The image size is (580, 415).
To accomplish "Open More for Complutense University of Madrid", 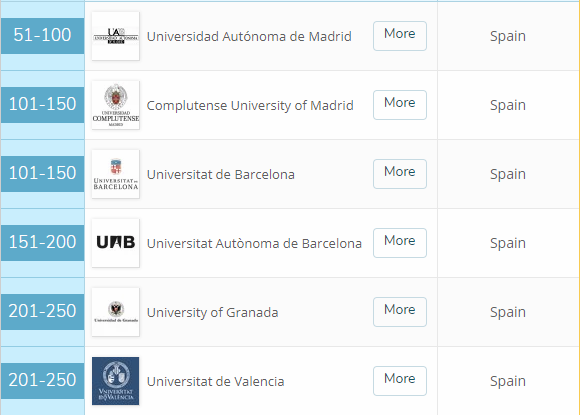I will [x=400, y=105].
